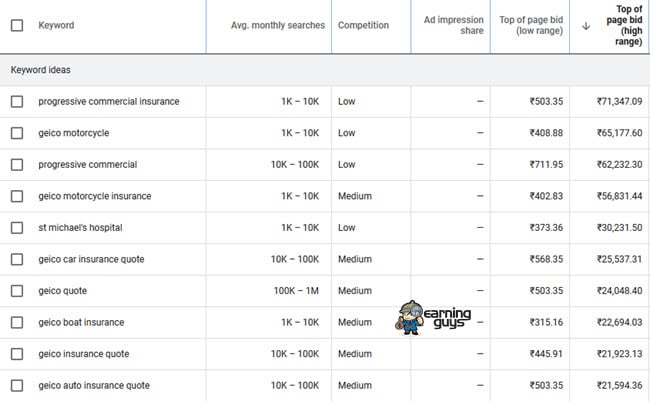Click the ₹568.35 low range bid

point(546,259)
